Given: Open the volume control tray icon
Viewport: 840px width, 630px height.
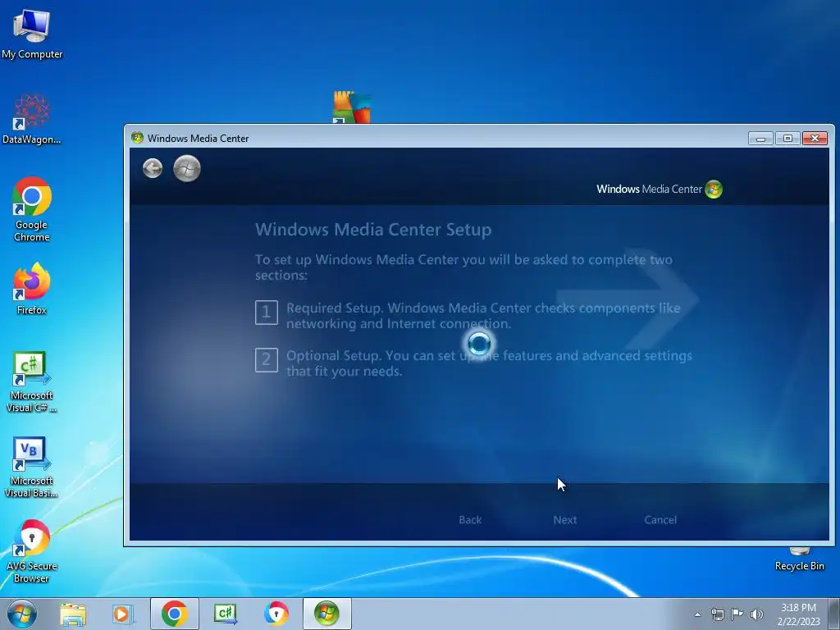Looking at the screenshot, I should 757,614.
